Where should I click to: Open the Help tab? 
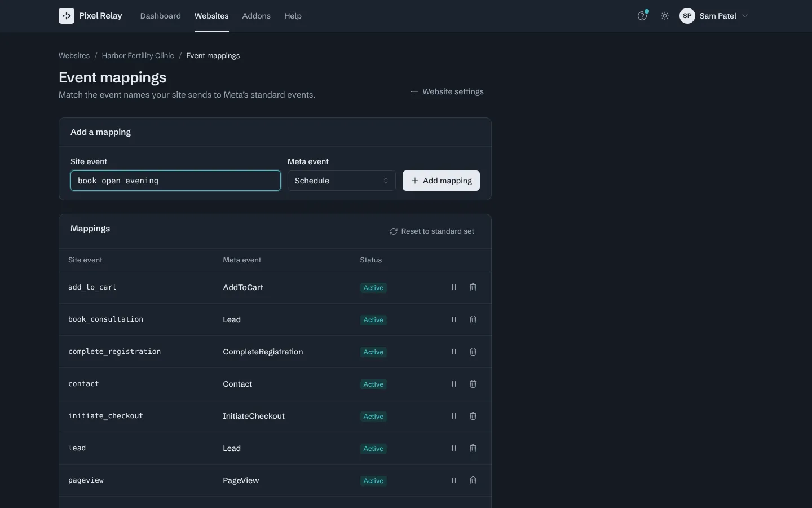[293, 16]
